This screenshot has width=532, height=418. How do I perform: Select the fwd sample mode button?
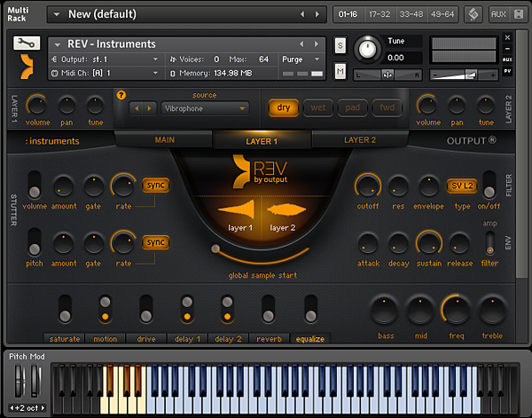pyautogui.click(x=387, y=107)
